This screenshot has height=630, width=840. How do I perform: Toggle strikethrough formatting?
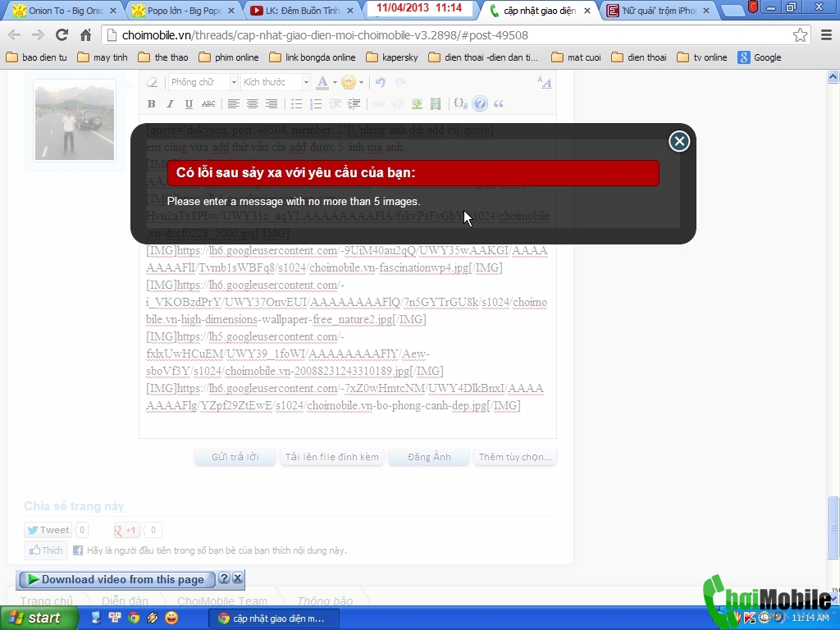point(208,104)
